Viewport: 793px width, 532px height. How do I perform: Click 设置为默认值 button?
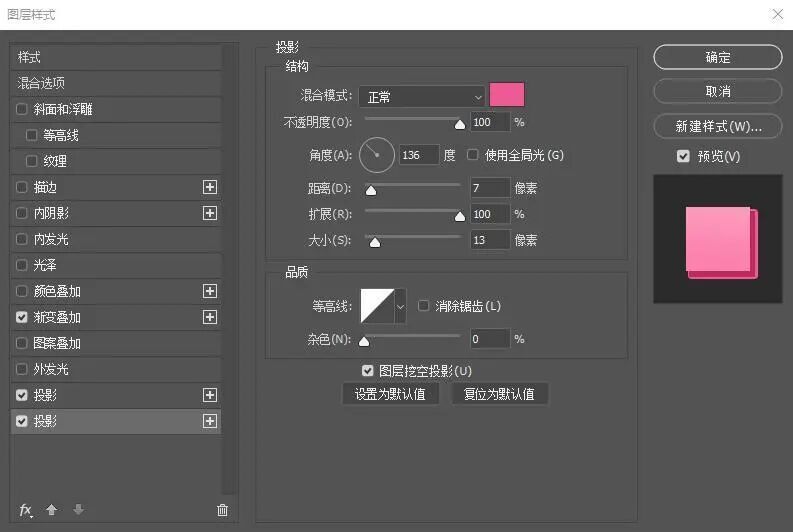[390, 394]
